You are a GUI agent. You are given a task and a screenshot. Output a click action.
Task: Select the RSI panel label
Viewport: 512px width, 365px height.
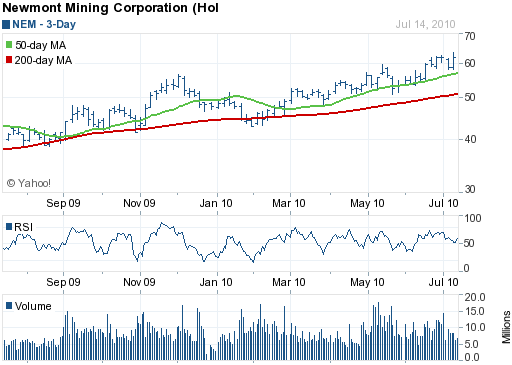coord(23,227)
